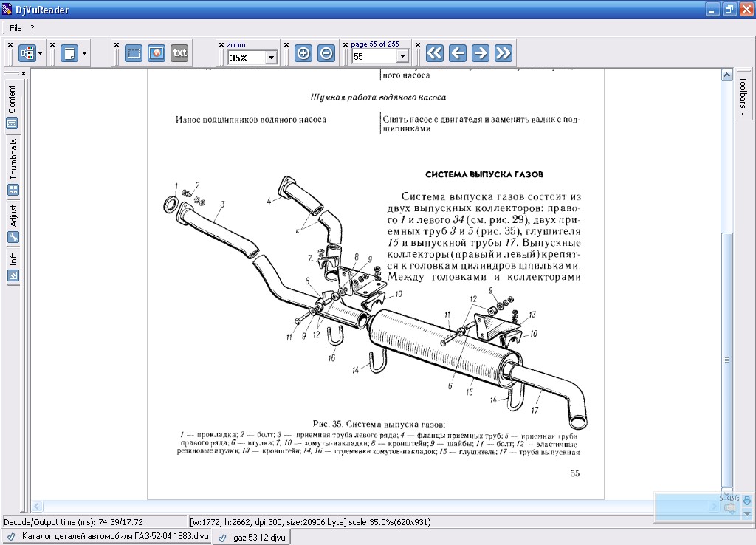Close the zoom toolbar group
This screenshot has width=756, height=545.
[x=221, y=44]
